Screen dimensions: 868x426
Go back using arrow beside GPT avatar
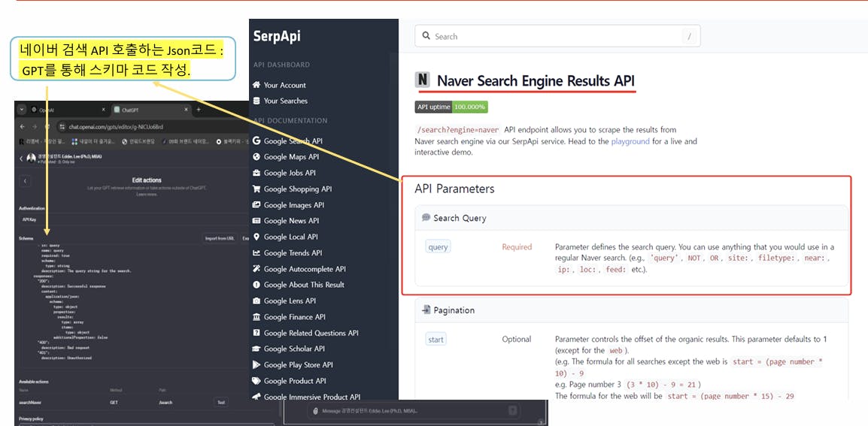(x=22, y=159)
